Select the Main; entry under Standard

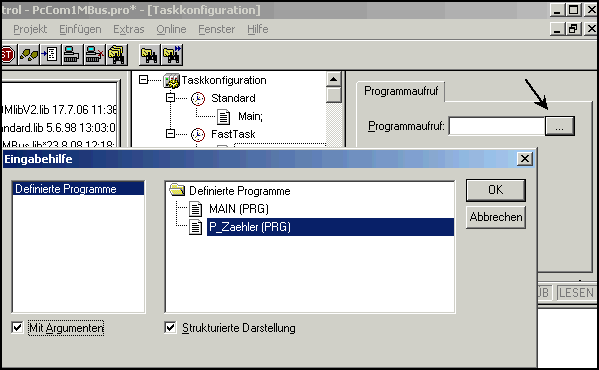coord(250,116)
